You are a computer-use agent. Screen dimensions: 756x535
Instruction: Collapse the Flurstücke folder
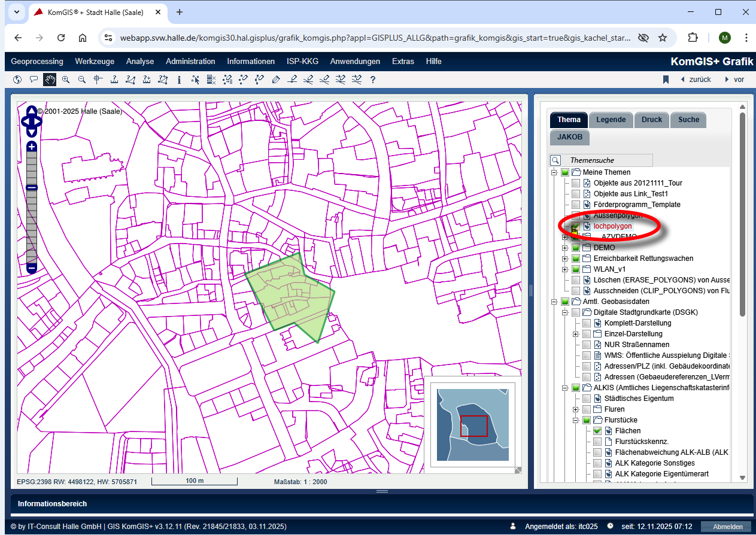click(x=575, y=420)
